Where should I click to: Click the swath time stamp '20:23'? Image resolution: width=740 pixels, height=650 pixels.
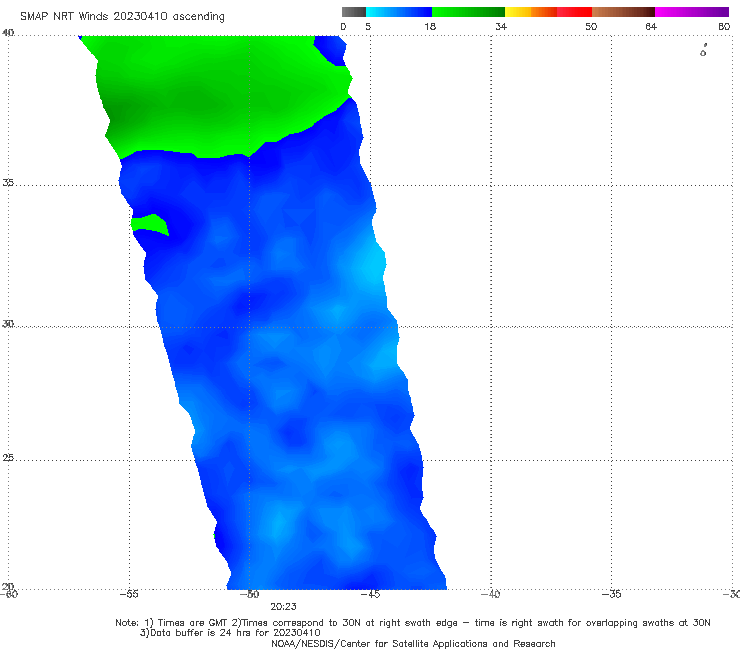[x=283, y=607]
